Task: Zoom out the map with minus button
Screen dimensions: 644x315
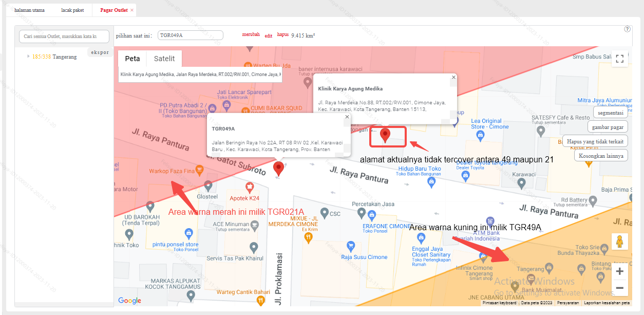Action: point(620,288)
